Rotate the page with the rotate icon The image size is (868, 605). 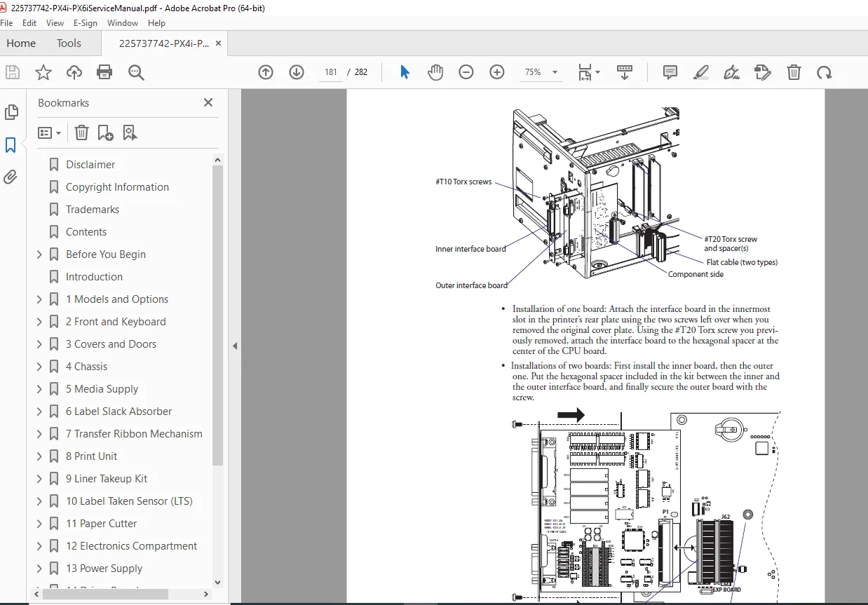[825, 72]
